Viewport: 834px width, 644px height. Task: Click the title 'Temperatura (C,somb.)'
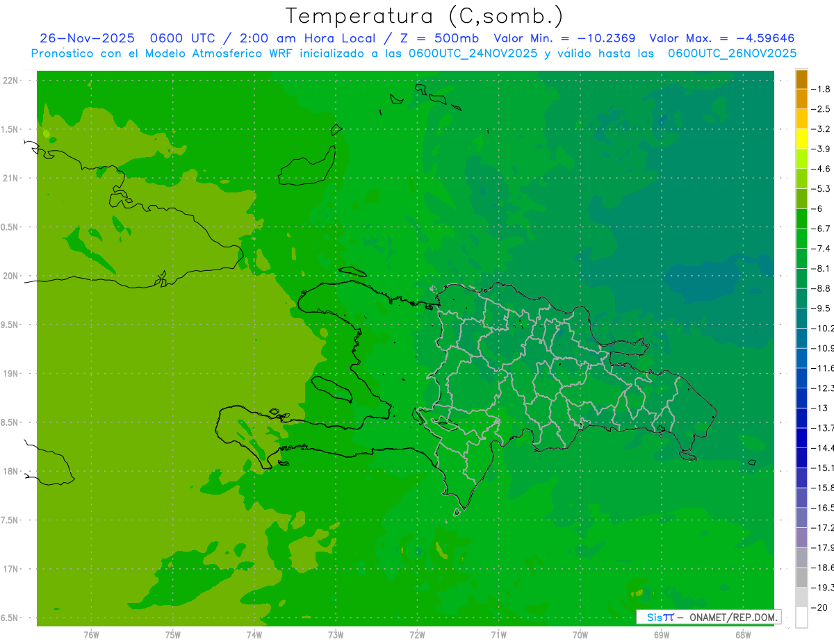pyautogui.click(x=424, y=16)
